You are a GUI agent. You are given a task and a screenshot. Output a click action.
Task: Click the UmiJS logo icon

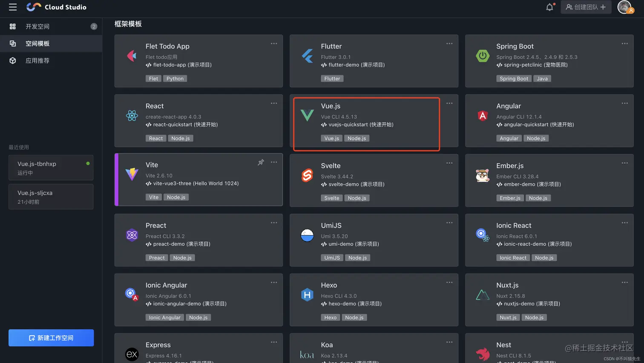point(307,235)
